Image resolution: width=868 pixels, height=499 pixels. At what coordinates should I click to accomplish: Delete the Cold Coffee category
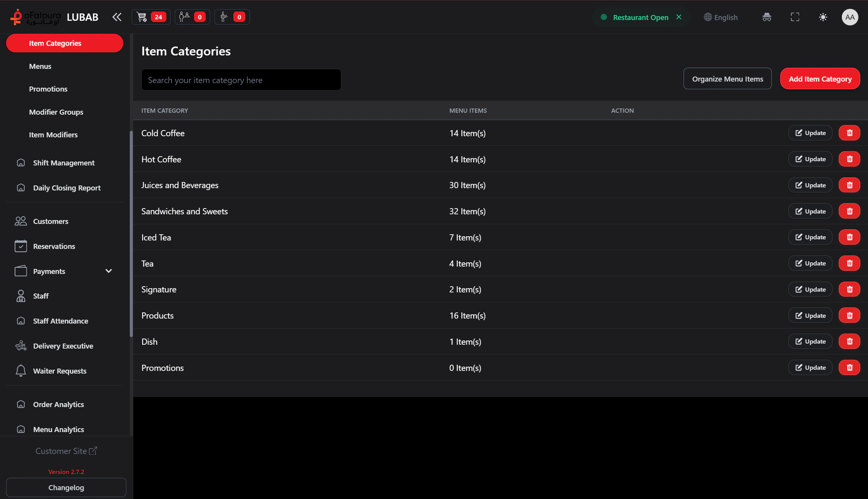point(849,133)
